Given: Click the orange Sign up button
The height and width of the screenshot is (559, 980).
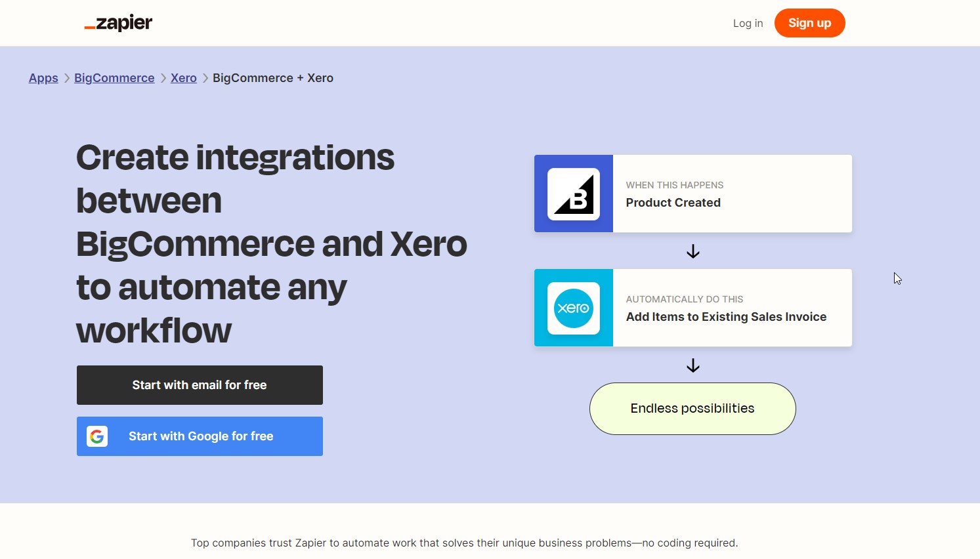Looking at the screenshot, I should 809,23.
